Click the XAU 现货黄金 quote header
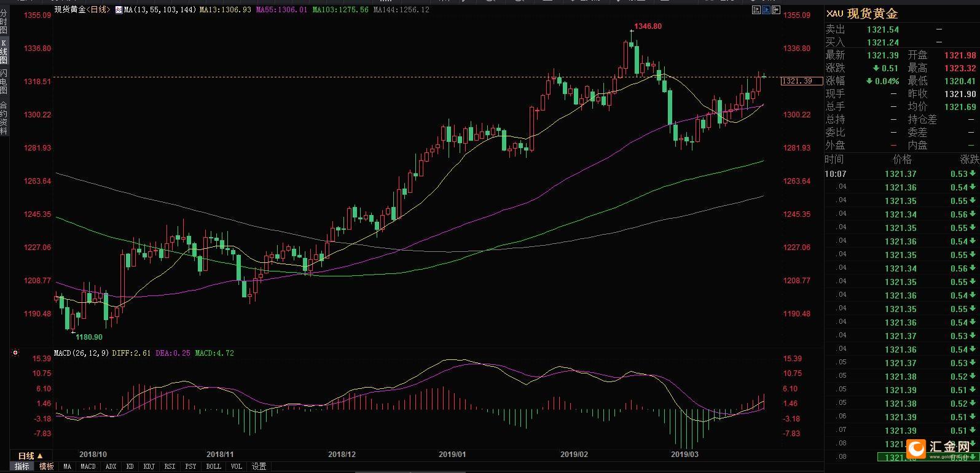Image resolution: width=980 pixels, height=473 pixels. 863,14
